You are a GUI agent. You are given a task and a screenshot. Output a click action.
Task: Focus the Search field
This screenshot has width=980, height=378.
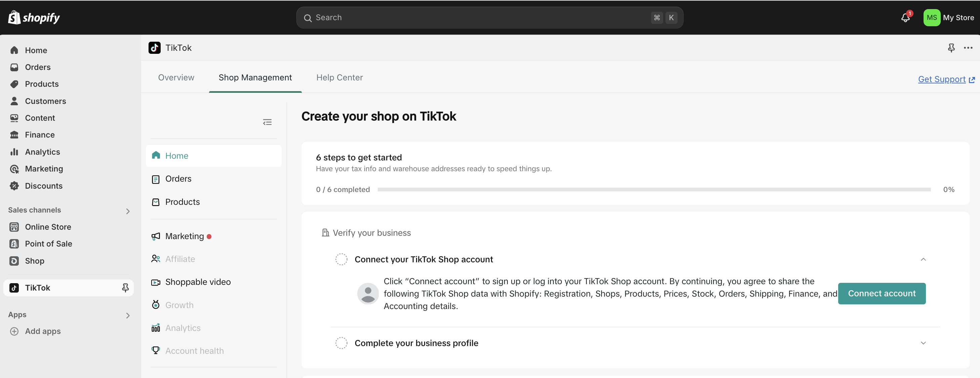click(490, 17)
